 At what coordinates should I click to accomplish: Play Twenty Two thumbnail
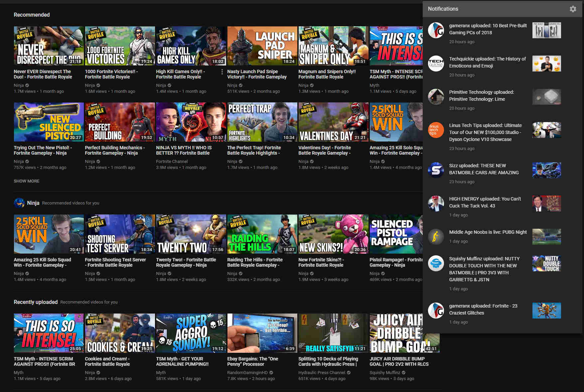tap(191, 234)
